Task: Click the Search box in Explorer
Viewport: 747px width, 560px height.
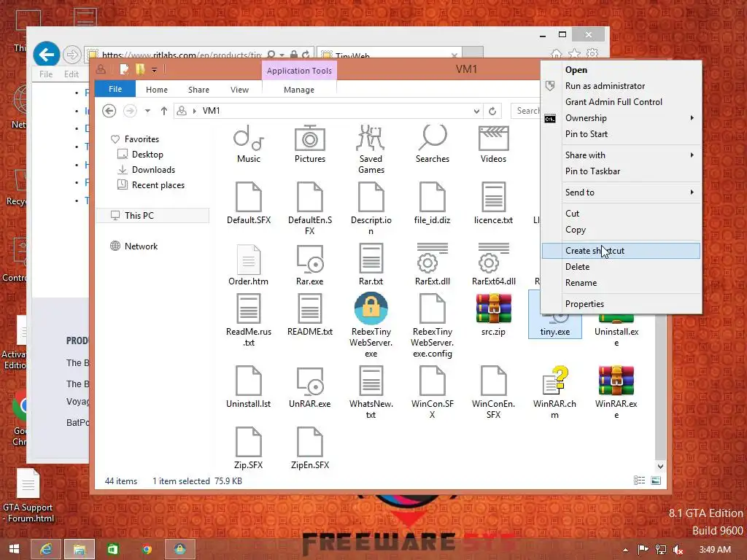Action: [525, 111]
